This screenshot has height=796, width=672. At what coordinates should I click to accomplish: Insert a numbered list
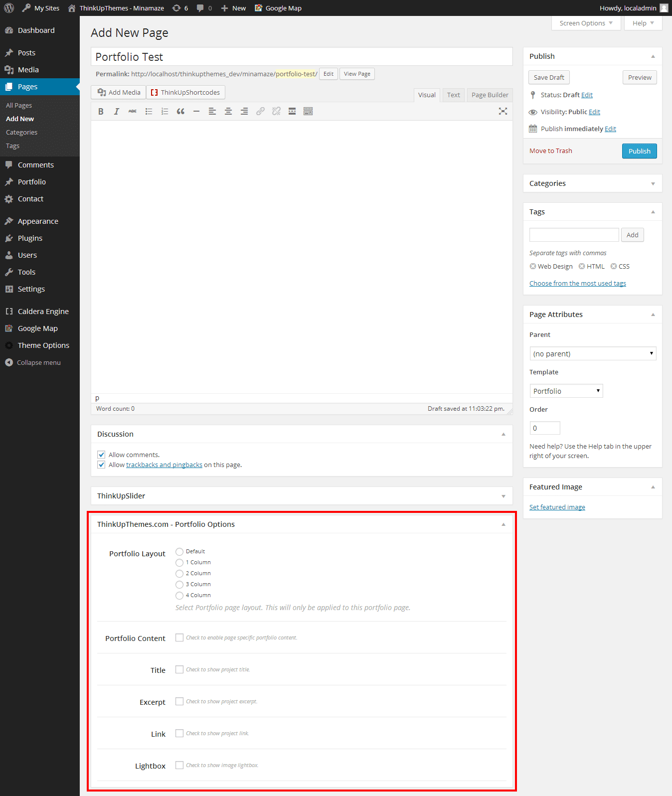click(165, 112)
